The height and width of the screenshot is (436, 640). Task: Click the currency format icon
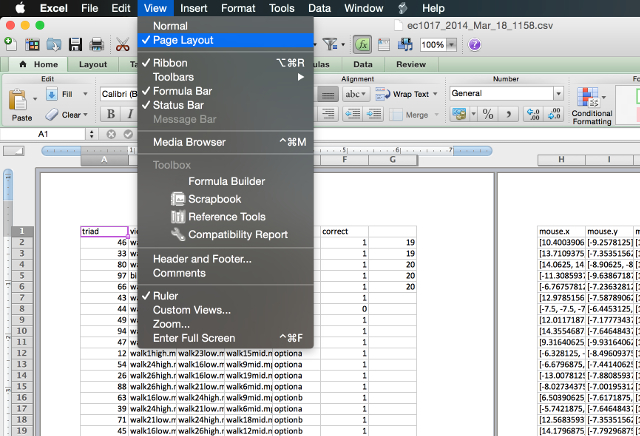459,114
